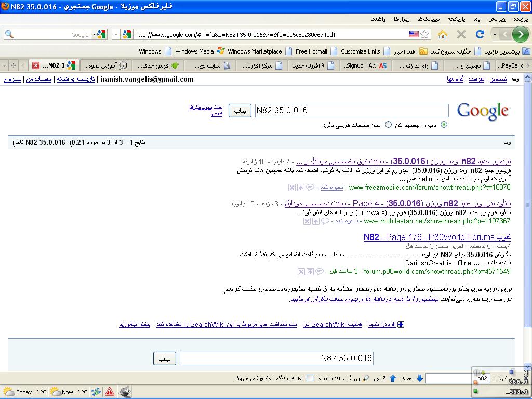
Task: Remove the forum.p30world.com result with X icon
Action: [x=301, y=271]
